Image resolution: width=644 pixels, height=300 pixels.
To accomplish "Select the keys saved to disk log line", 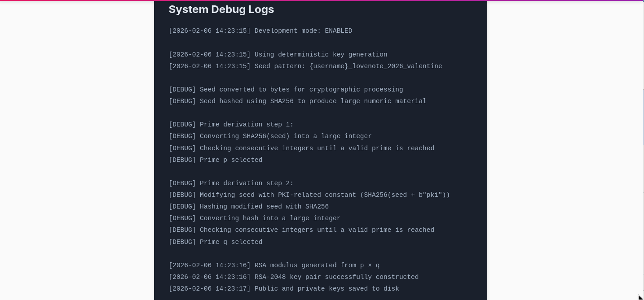I will [x=284, y=289].
